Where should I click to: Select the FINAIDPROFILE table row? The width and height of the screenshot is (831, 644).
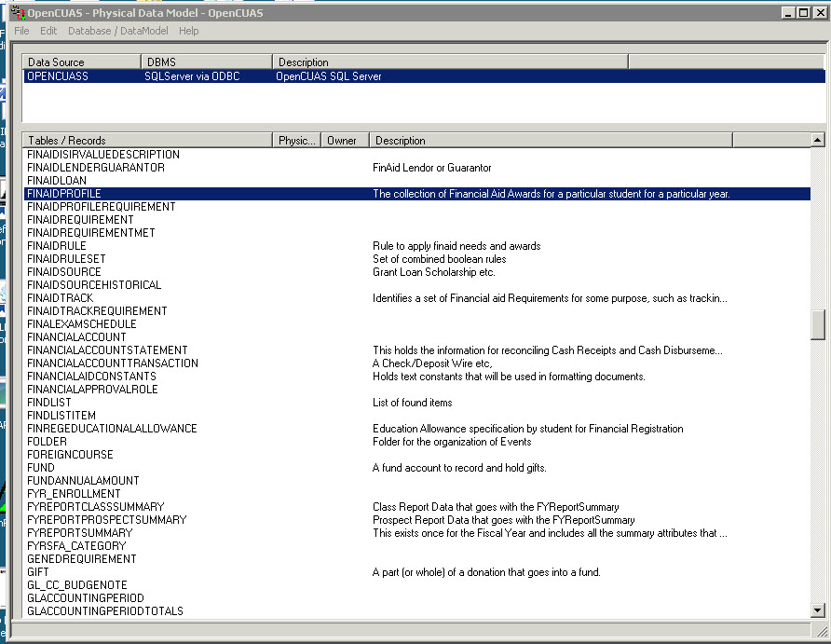click(x=417, y=194)
